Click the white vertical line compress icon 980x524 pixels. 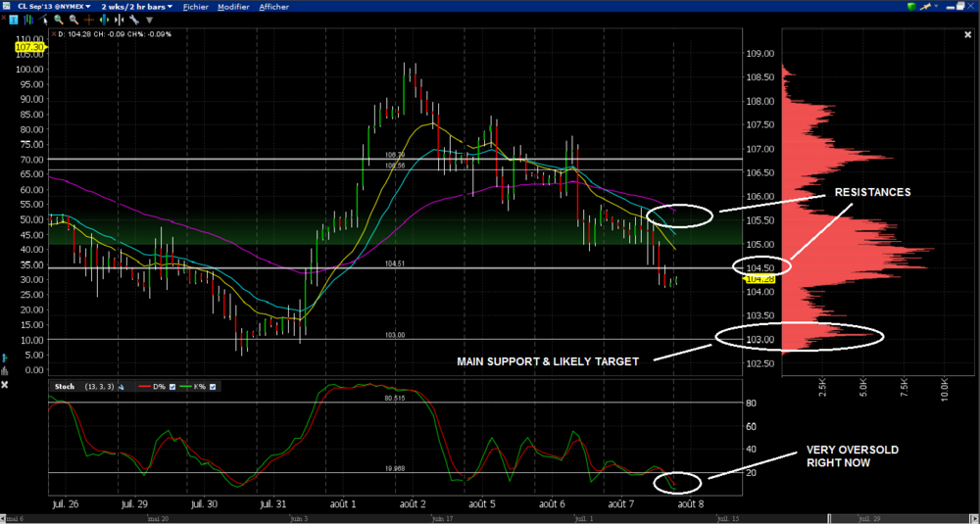(119, 20)
